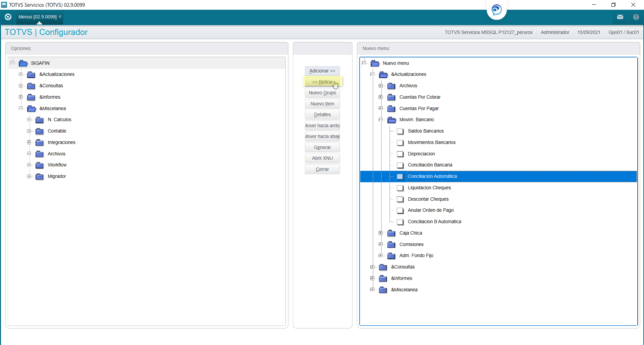644x345 pixels.
Task: Click the Depreciacion item icon
Action: click(400, 154)
